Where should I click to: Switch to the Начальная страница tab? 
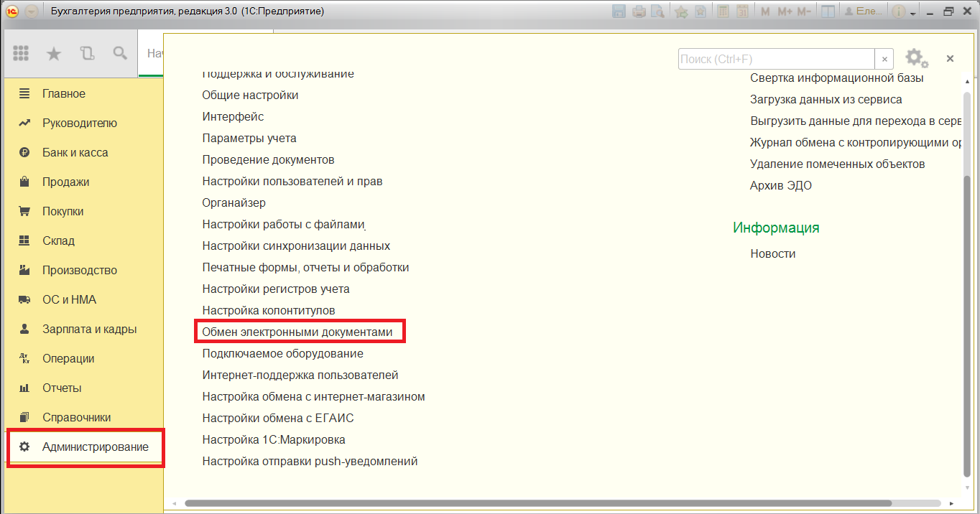[x=152, y=54]
